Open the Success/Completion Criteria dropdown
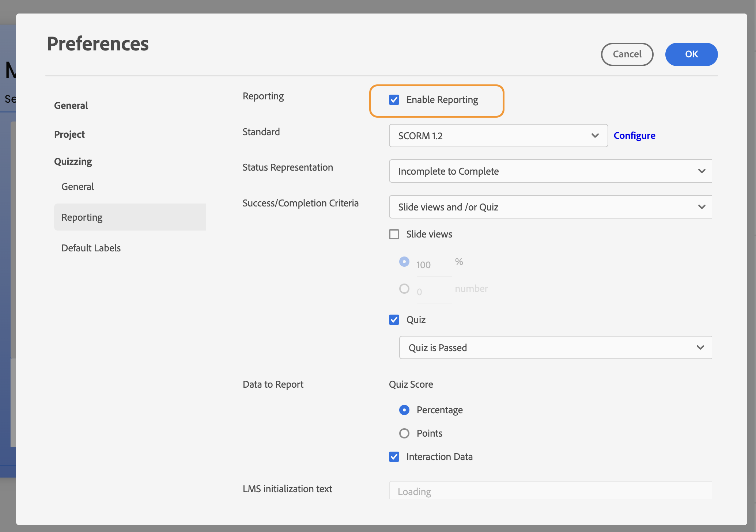This screenshot has height=532, width=756. (x=550, y=207)
